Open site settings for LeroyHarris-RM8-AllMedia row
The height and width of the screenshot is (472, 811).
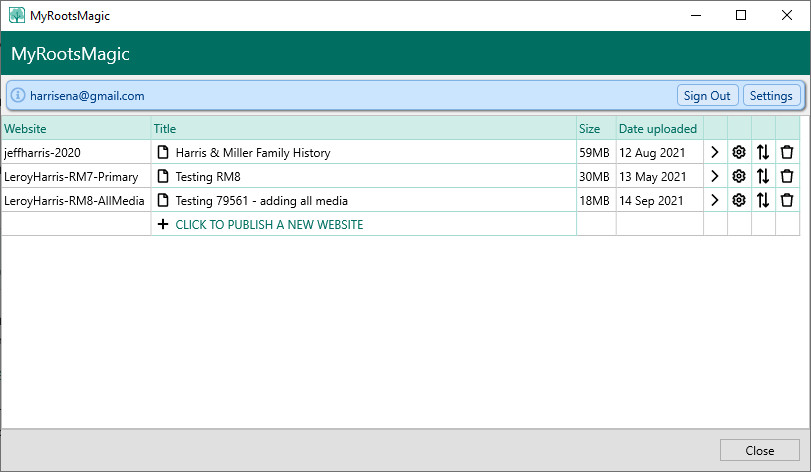click(739, 200)
